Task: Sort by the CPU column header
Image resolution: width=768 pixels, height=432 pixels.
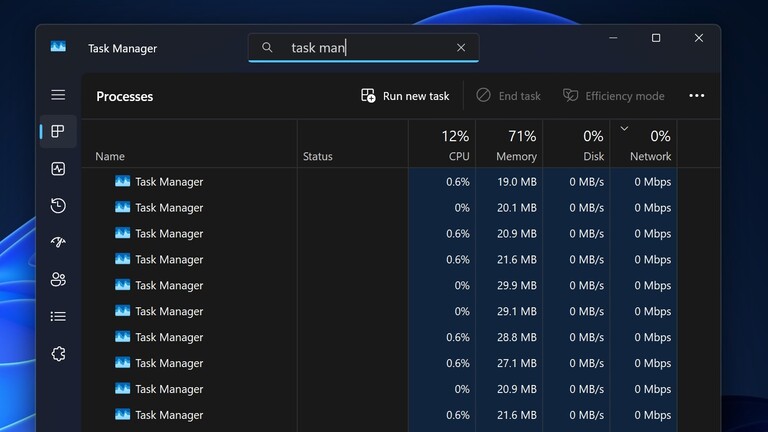Action: [x=442, y=144]
